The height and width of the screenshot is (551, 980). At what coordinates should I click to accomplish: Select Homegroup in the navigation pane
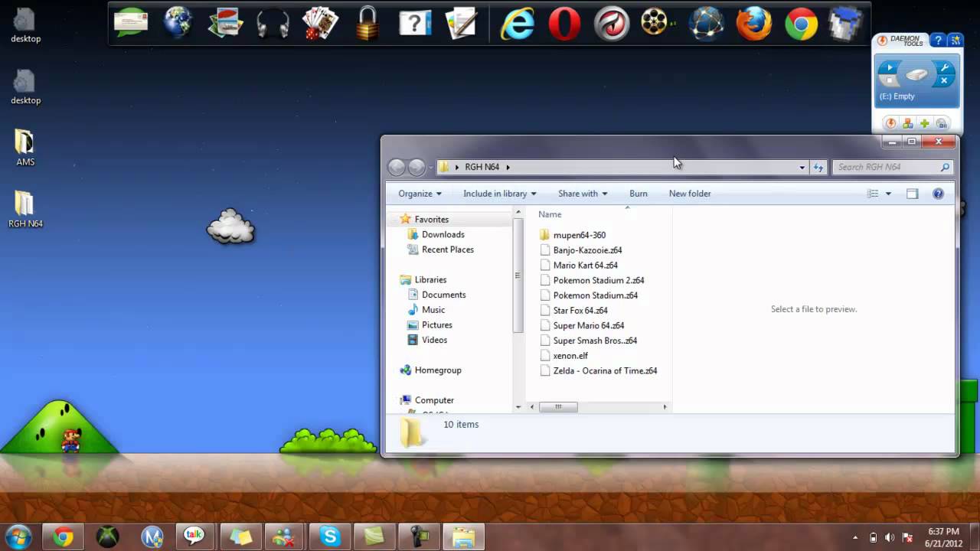coord(438,370)
